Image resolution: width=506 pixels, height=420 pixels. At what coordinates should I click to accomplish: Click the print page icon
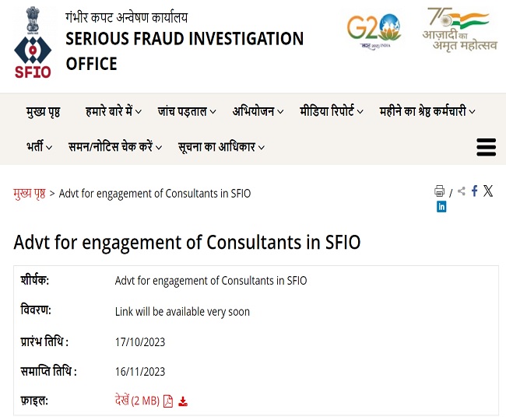439,191
